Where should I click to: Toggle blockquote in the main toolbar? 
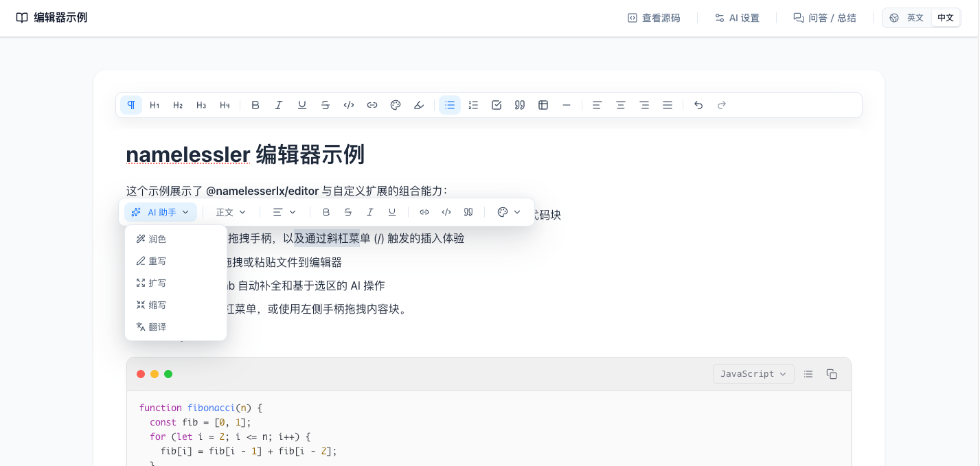[520, 105]
